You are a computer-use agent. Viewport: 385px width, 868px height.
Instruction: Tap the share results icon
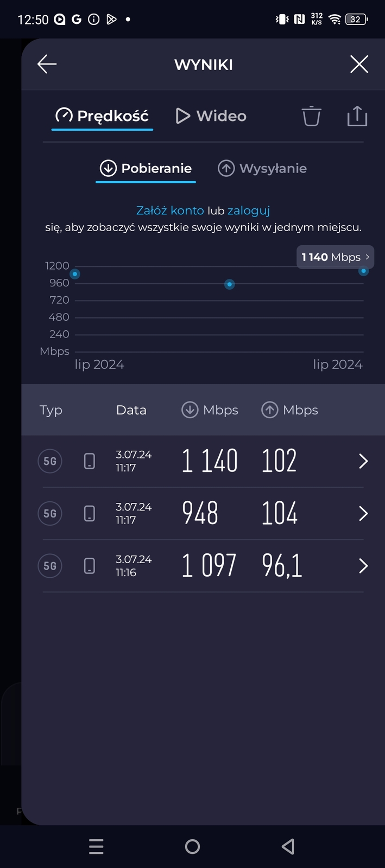357,116
